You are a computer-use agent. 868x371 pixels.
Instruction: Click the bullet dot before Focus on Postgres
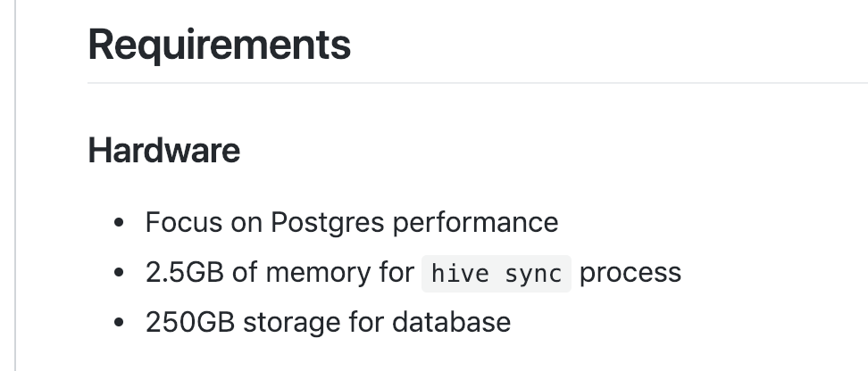(120, 223)
